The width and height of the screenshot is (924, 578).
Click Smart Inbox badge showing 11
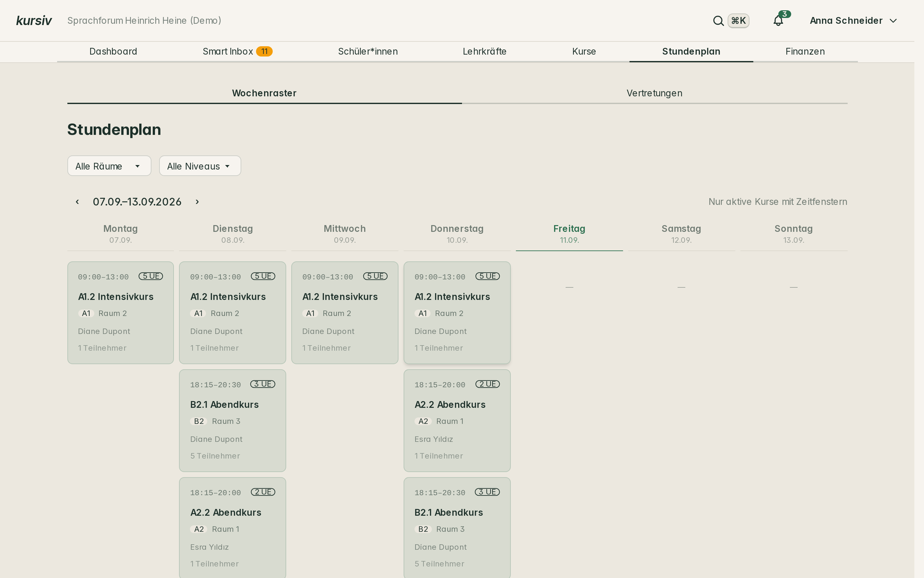[x=264, y=51]
